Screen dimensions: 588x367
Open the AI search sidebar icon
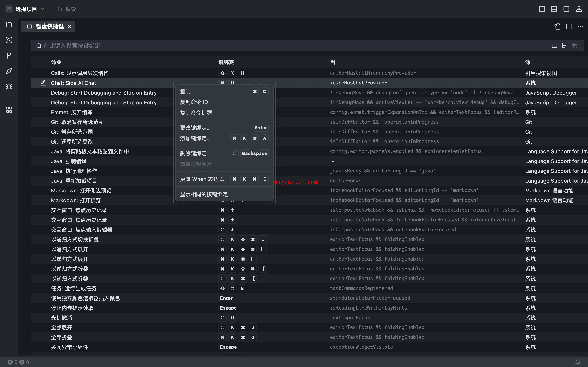(9, 40)
